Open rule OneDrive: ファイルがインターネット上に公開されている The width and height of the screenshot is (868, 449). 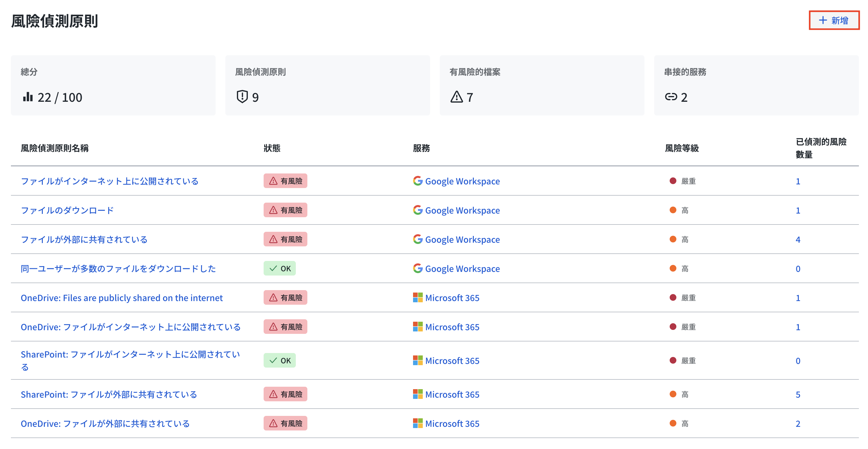point(131,327)
